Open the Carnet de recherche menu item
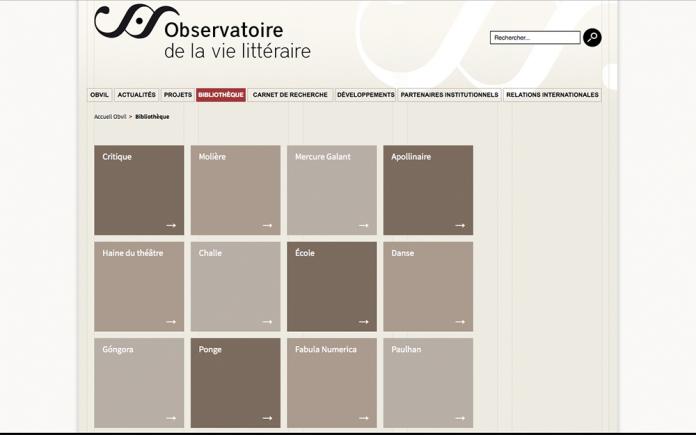Screen dimensions: 696x435 (x=290, y=95)
